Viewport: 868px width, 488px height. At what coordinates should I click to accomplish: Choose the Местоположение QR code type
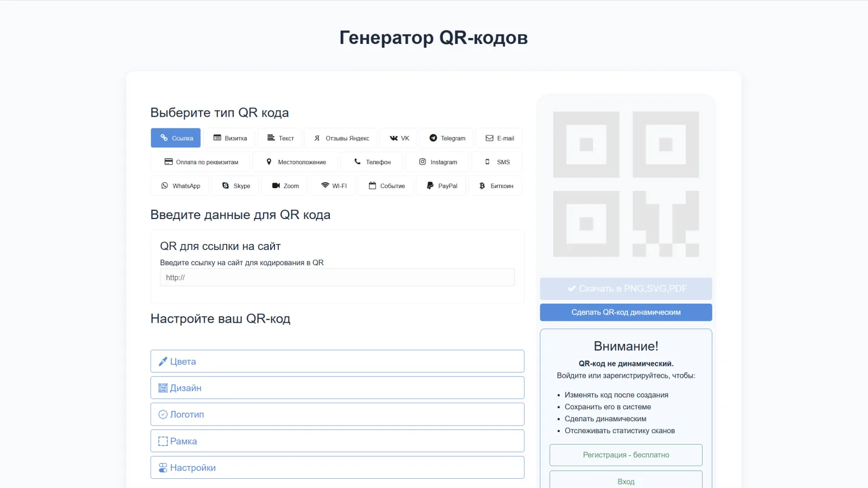tap(295, 162)
